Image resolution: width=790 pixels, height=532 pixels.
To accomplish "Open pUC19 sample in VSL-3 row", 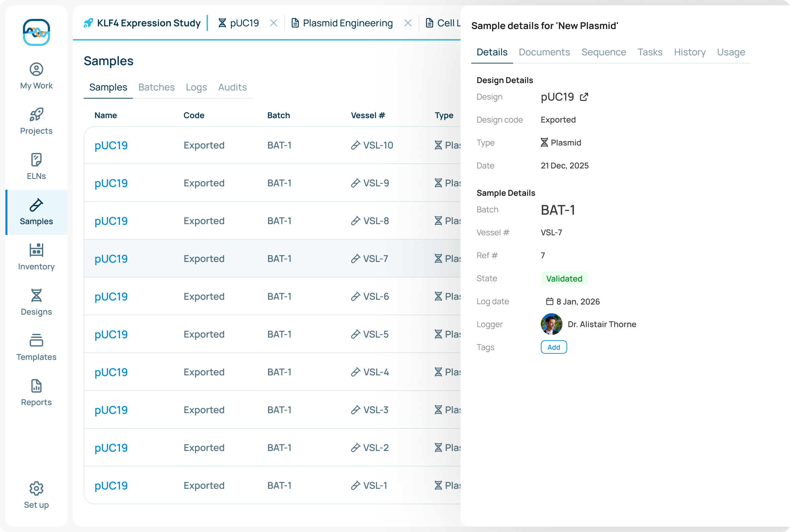I will 111,410.
